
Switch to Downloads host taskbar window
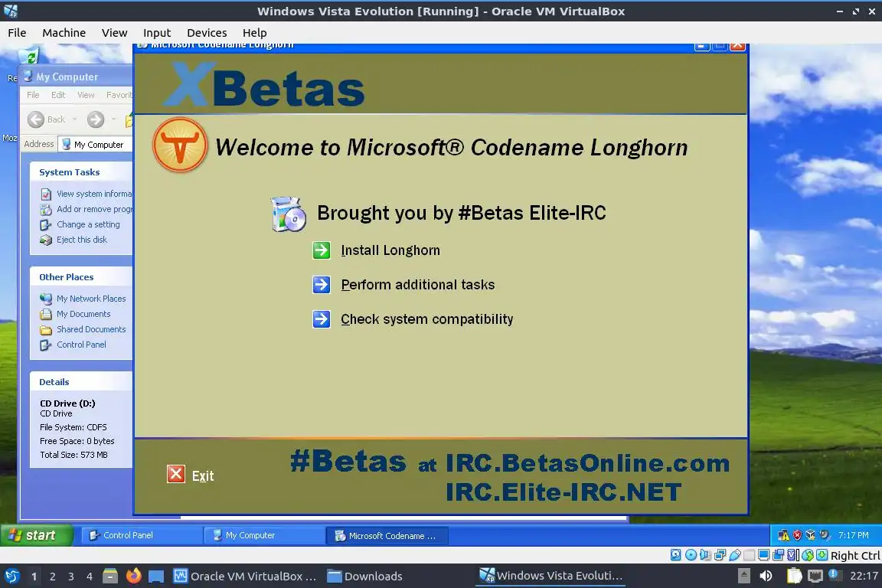[x=365, y=576]
